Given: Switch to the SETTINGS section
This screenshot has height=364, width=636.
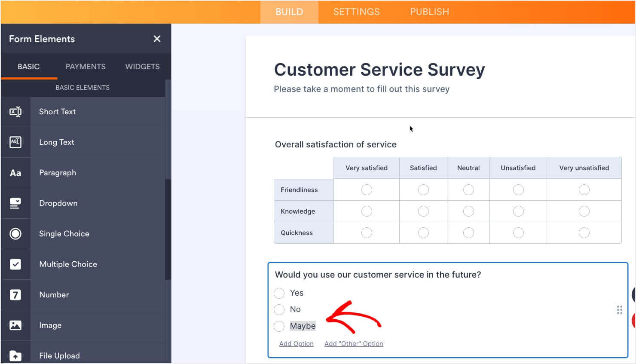Looking at the screenshot, I should [356, 12].
